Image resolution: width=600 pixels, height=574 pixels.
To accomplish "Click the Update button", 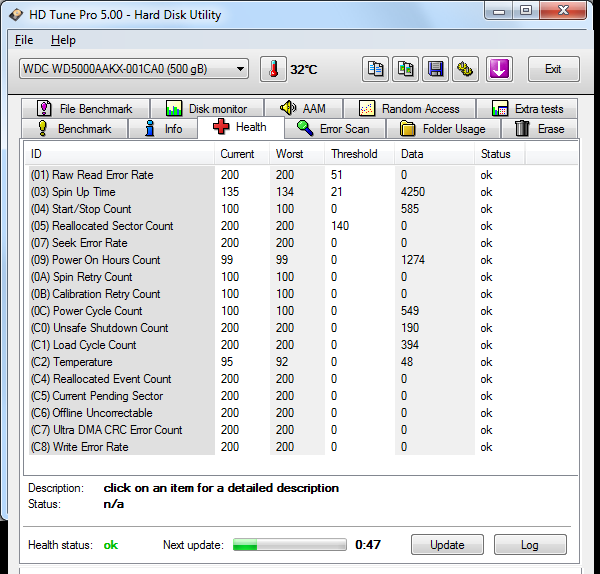I will click(x=447, y=545).
